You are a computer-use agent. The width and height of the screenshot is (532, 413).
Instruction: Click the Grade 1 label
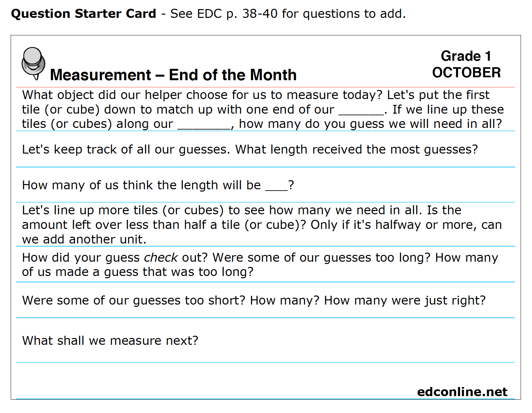[x=466, y=56]
